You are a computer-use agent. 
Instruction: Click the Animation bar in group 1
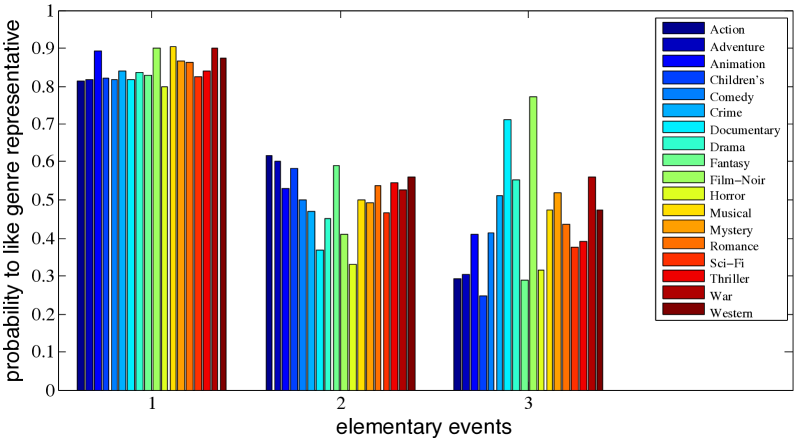click(98, 220)
